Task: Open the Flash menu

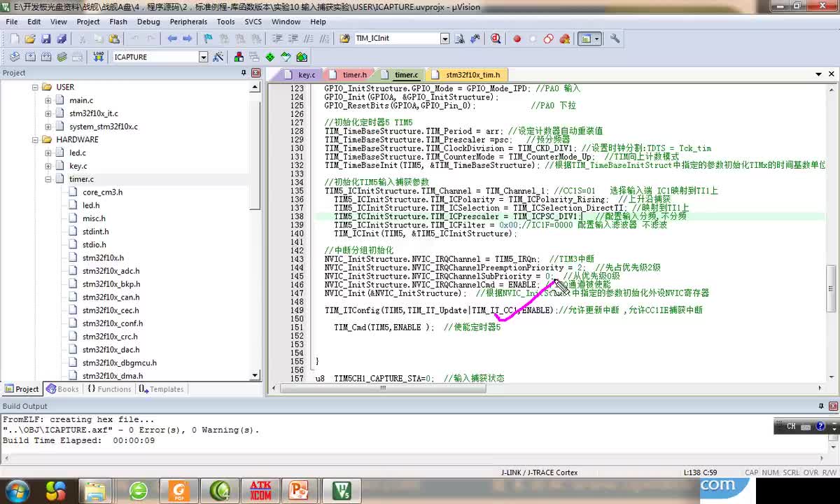Action: (118, 22)
